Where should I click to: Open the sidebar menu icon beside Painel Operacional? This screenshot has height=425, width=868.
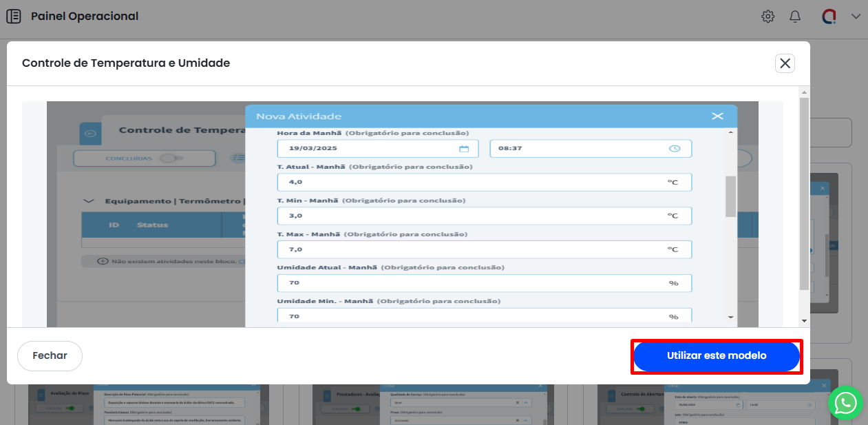point(13,16)
